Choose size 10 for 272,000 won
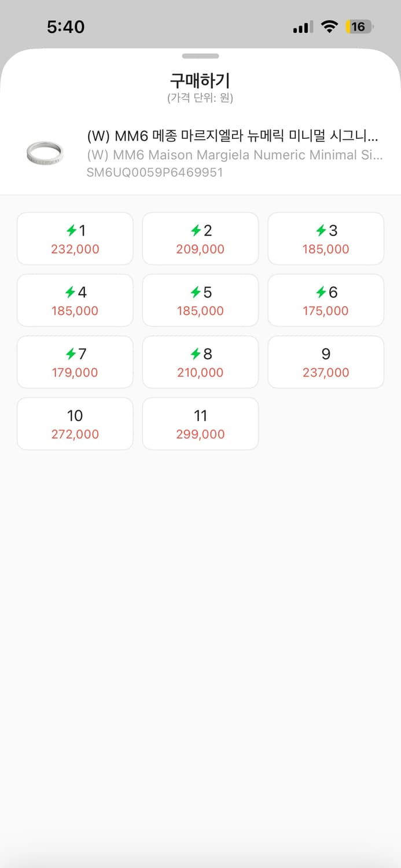The height and width of the screenshot is (868, 401). click(x=75, y=424)
